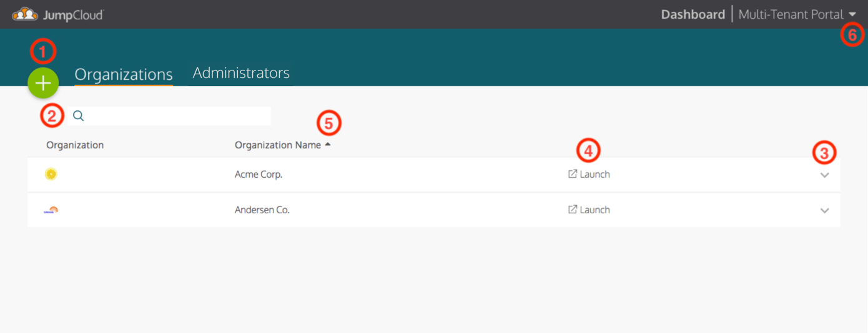Focus the organization search field
Image resolution: width=868 pixels, height=333 pixels.
tap(169, 115)
